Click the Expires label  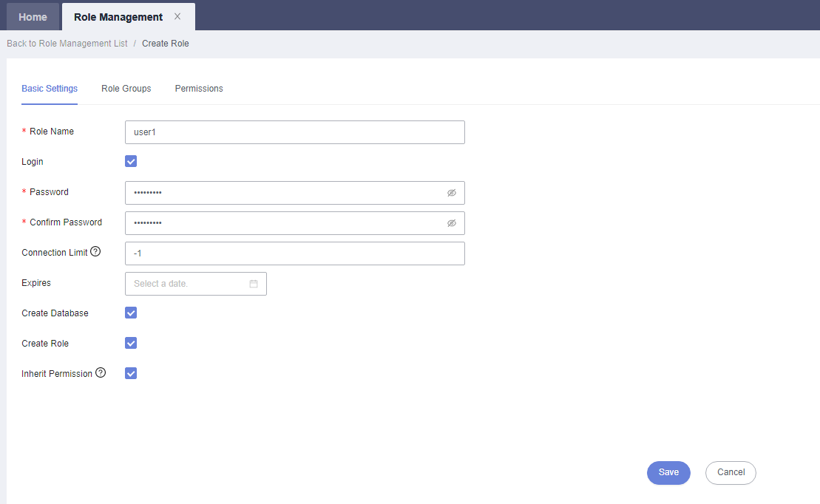coord(36,283)
